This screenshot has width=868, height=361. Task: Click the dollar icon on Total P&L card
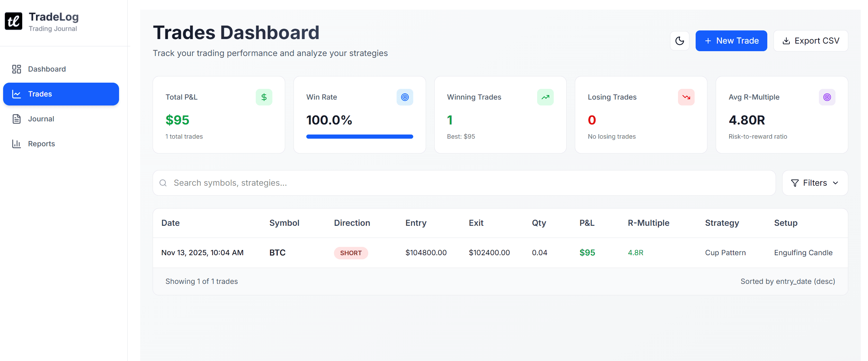tap(264, 97)
